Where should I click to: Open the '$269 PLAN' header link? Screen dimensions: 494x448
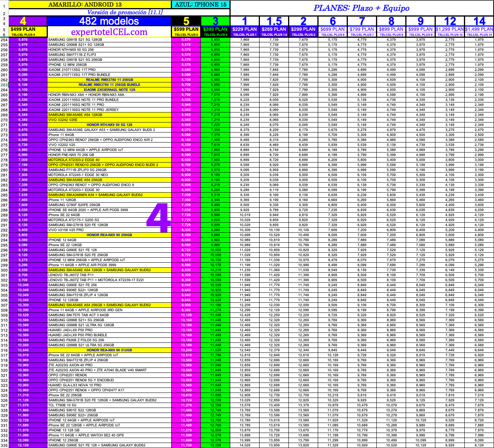(274, 29)
